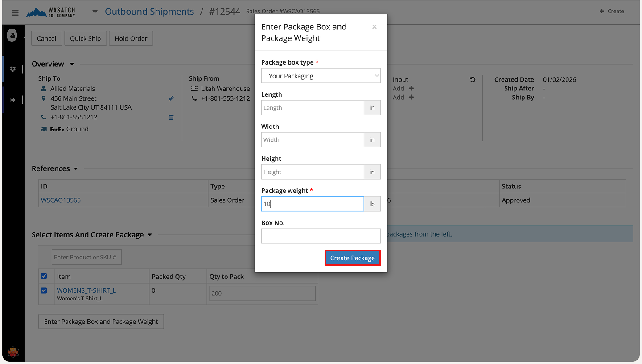Delete phone number using trash icon
This screenshot has width=642, height=364.
[x=171, y=117]
